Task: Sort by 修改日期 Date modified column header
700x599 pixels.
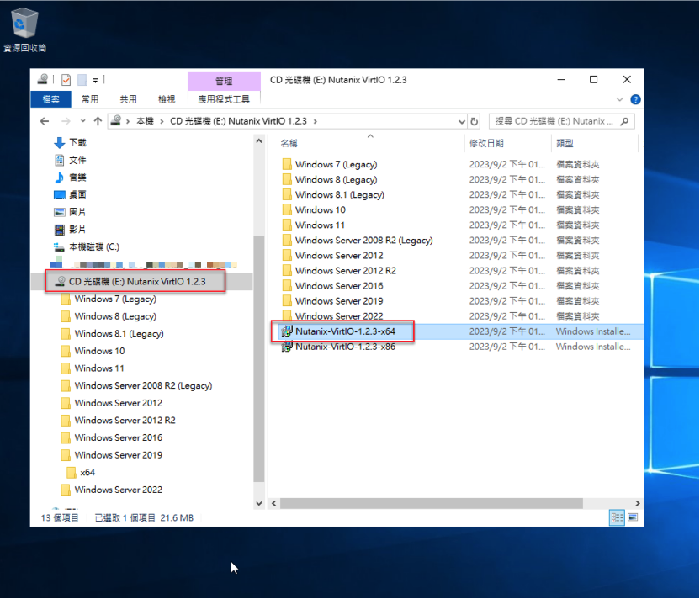Action: (507, 143)
